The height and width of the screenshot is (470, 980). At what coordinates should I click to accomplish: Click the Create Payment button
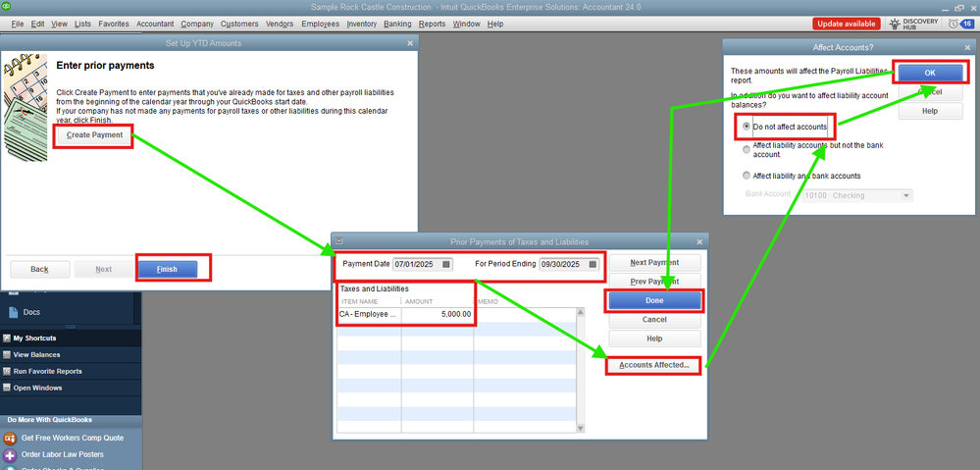(x=93, y=135)
